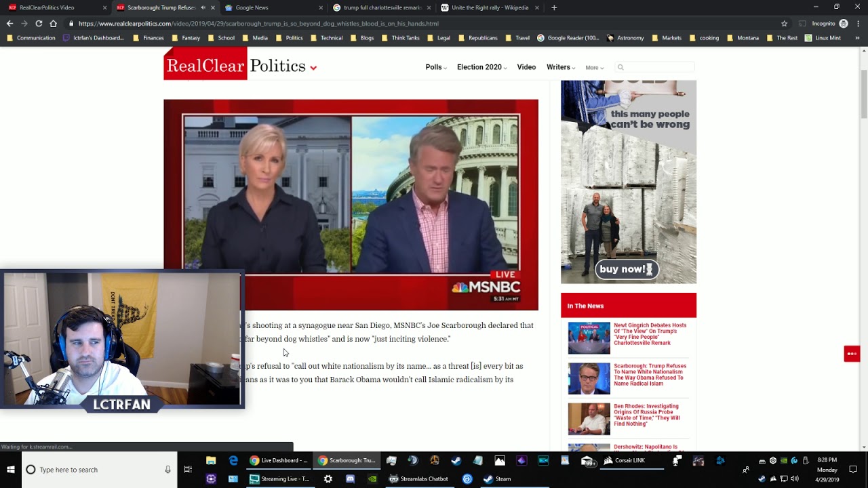Image resolution: width=868 pixels, height=488 pixels.
Task: Open the lctrfan's Dashboard bookmark
Action: [x=94, y=38]
